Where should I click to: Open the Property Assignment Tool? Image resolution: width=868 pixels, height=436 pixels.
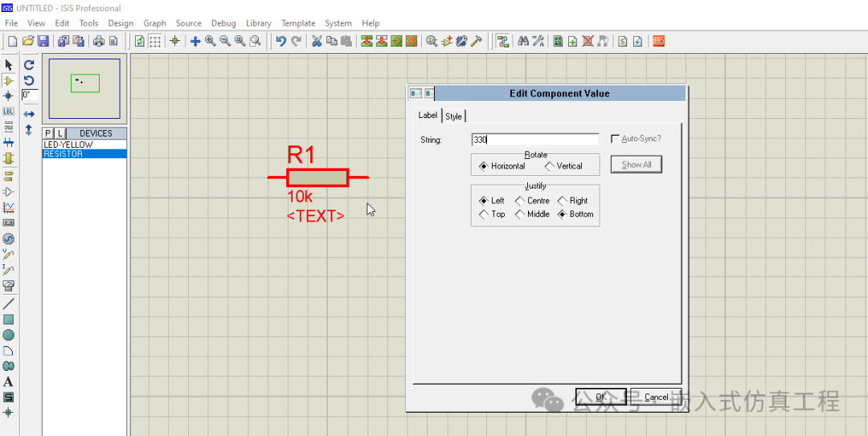pos(538,41)
